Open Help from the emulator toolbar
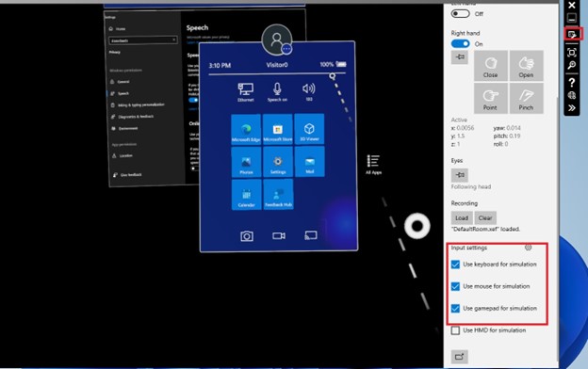This screenshot has height=369, width=588. (x=572, y=82)
